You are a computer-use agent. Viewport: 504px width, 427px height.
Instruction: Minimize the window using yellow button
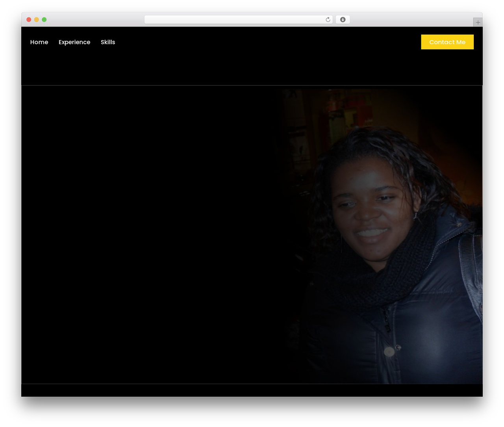[37, 20]
